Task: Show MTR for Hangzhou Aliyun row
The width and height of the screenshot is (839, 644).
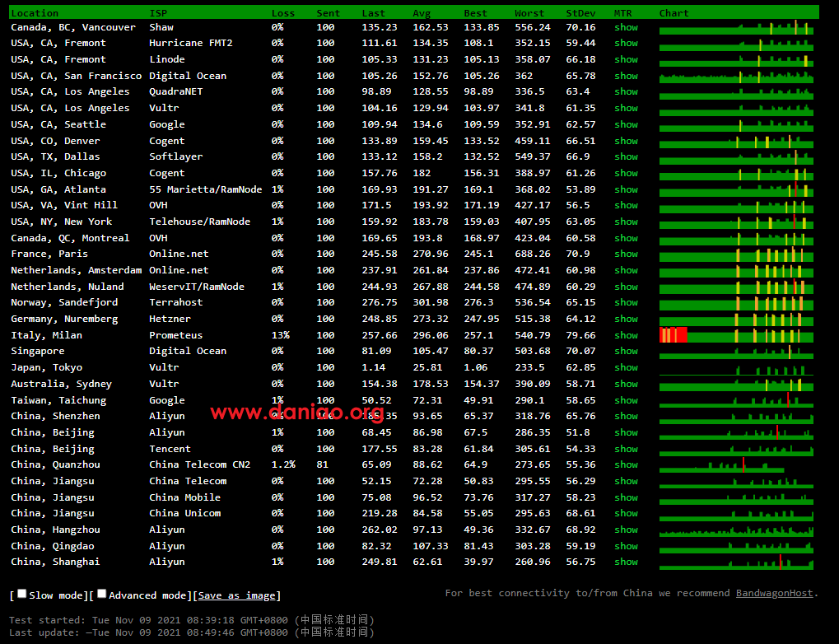Action: 626,530
